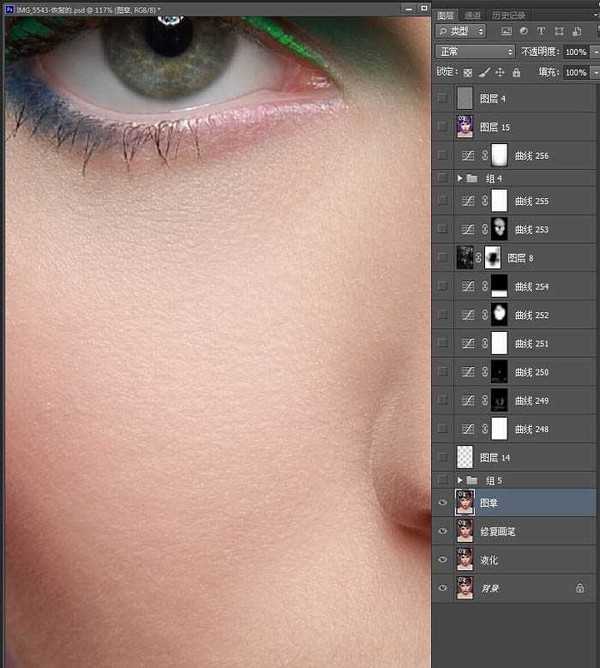Click the lock position icon
The height and width of the screenshot is (668, 600).
(500, 73)
